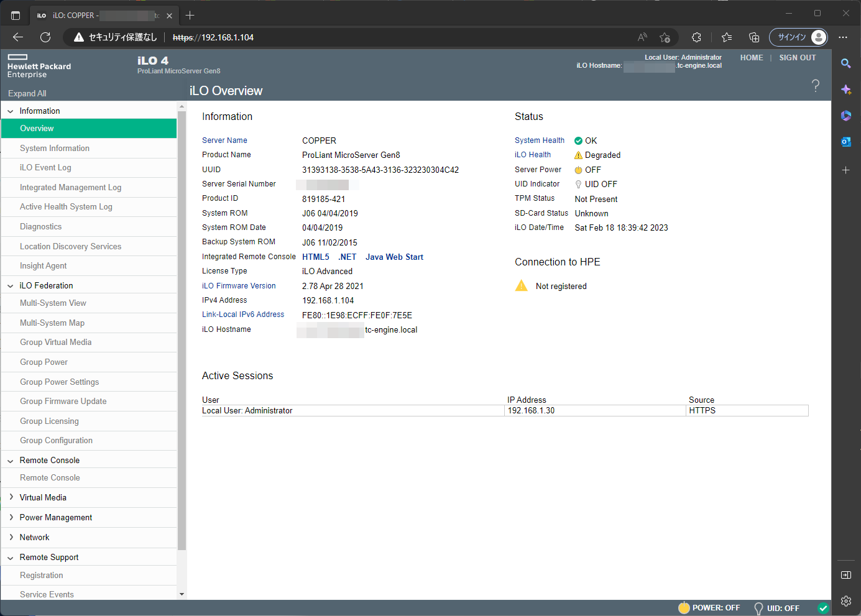This screenshot has width=861, height=616.
Task: Click the profile avatar sign-in button
Action: 798,37
